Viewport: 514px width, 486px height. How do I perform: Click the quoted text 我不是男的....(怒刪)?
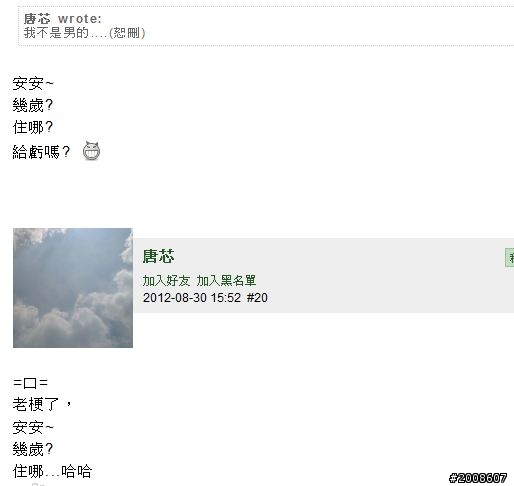(x=84, y=33)
